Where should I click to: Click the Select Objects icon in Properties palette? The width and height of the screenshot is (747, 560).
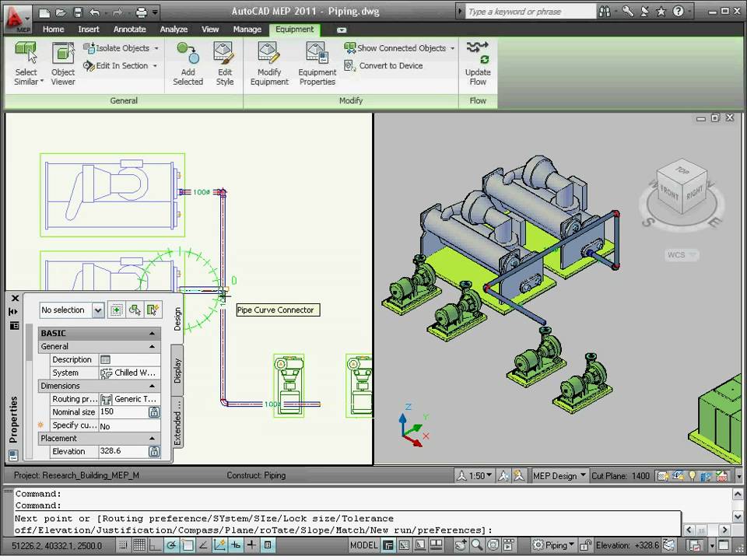click(135, 310)
